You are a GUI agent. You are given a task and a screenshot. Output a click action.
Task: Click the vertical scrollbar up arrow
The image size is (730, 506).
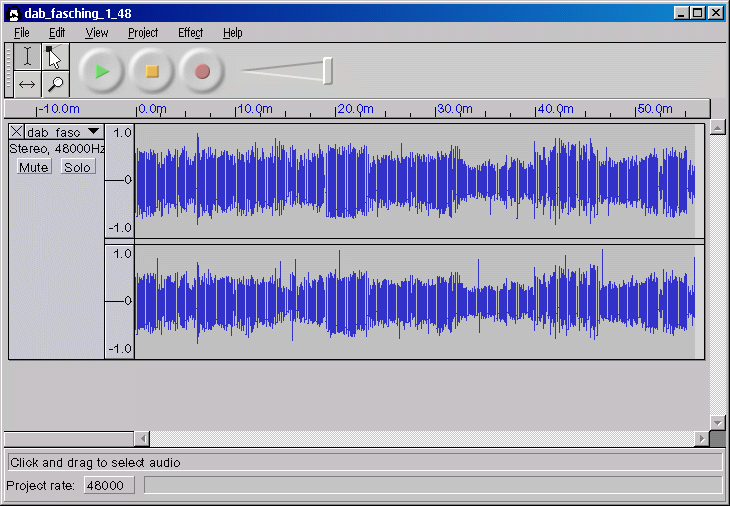click(x=717, y=127)
